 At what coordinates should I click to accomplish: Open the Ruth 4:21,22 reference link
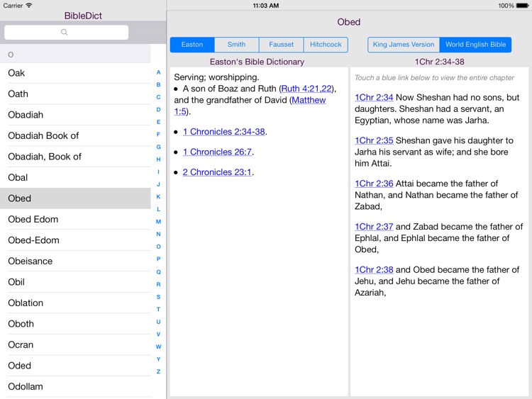click(x=306, y=89)
